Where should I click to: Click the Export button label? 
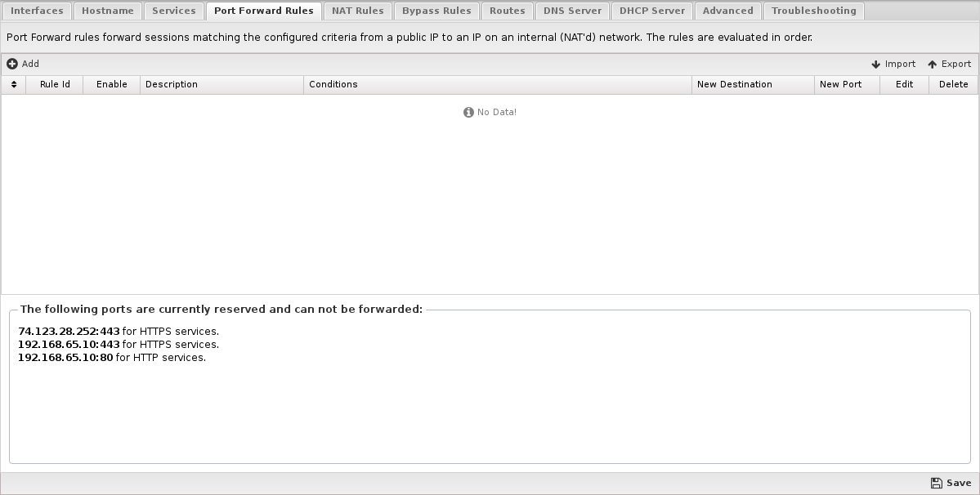[956, 65]
